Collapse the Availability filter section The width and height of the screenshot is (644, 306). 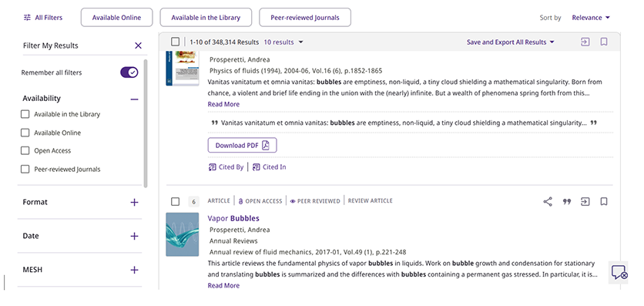pyautogui.click(x=134, y=99)
